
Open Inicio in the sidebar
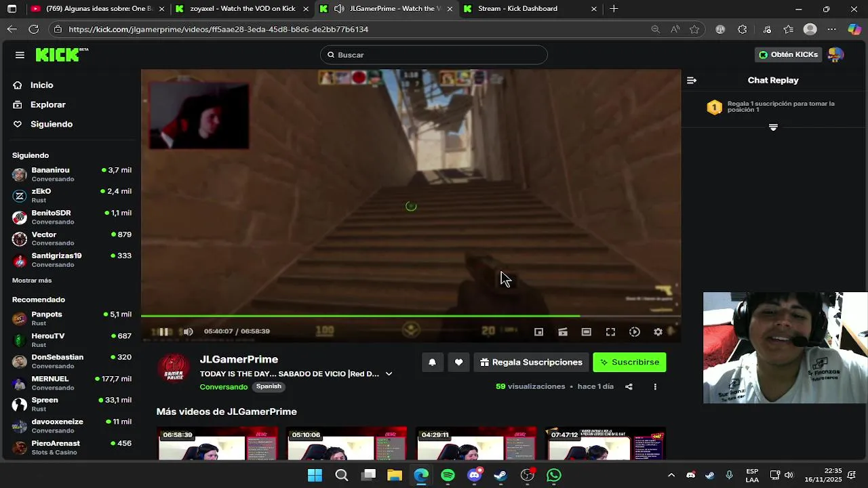click(x=41, y=85)
